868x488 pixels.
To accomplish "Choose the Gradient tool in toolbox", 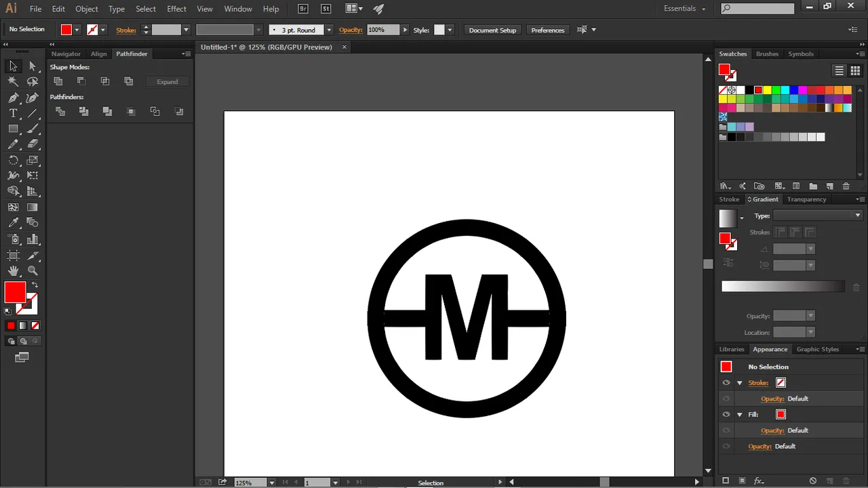I will [33, 207].
